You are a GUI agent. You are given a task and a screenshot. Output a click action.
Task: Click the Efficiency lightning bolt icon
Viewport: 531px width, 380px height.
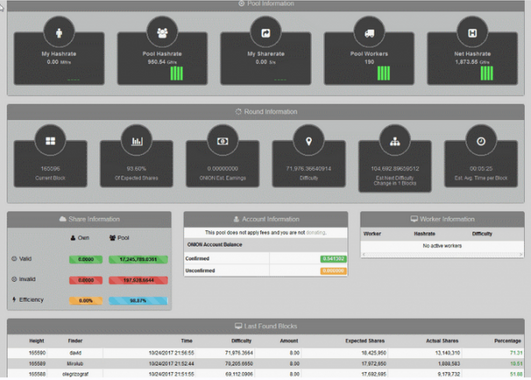click(x=14, y=299)
